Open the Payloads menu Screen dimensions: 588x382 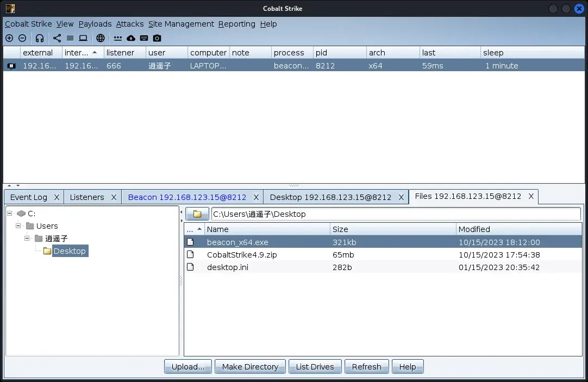pos(95,24)
